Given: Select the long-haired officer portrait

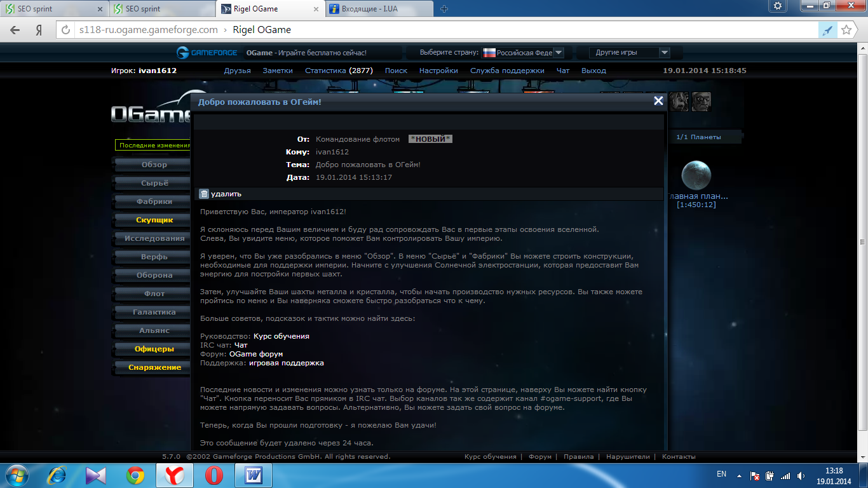Looking at the screenshot, I should [679, 101].
